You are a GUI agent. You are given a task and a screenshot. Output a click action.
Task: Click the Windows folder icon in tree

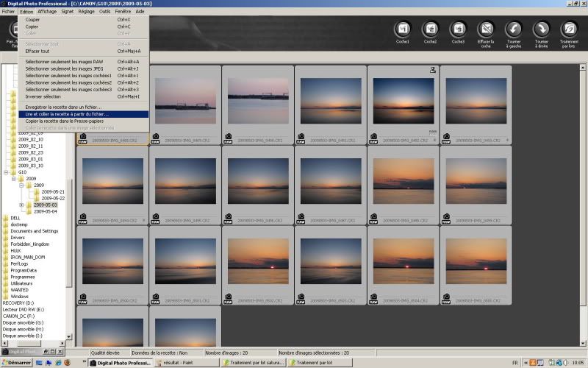[6, 297]
